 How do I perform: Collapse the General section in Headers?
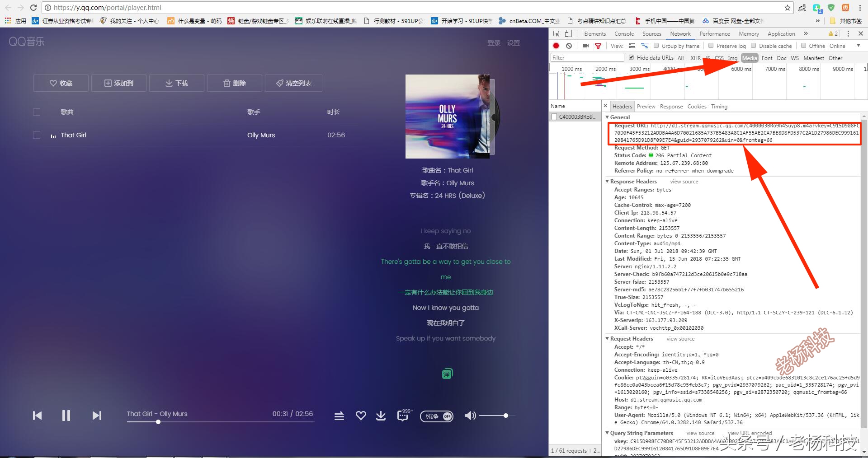(608, 117)
